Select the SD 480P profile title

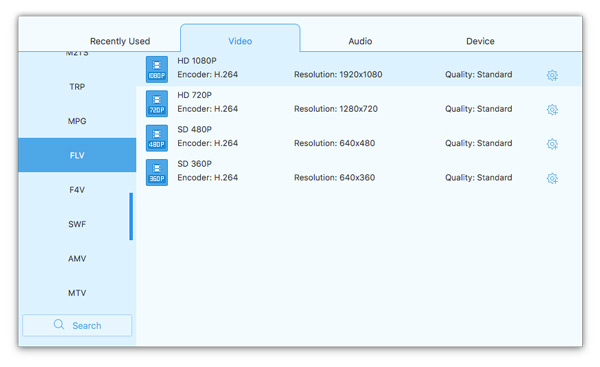(194, 129)
